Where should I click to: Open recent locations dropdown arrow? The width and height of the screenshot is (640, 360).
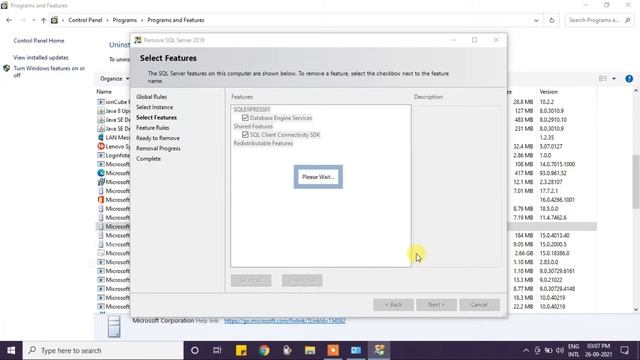pos(34,20)
